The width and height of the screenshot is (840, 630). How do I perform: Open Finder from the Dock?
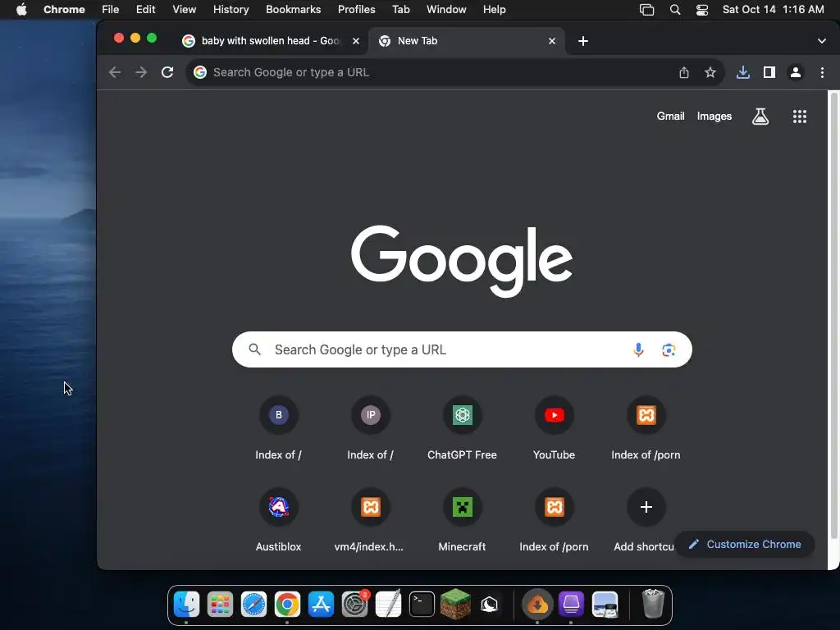click(186, 605)
